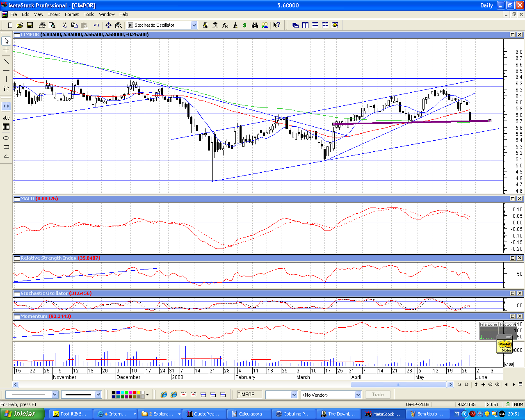Toggle the left-right scroll tool
Image resolution: width=525 pixels, height=420 pixels.
click(x=6, y=106)
